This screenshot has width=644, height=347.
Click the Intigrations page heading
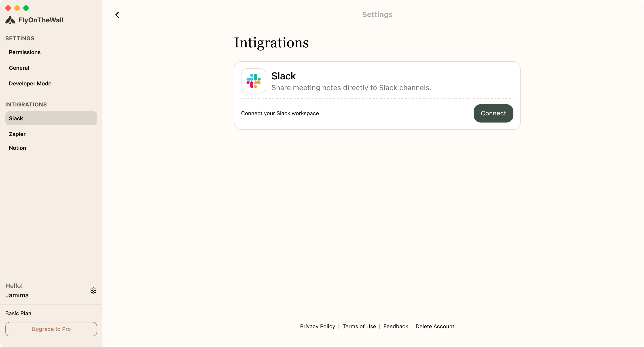(x=271, y=43)
